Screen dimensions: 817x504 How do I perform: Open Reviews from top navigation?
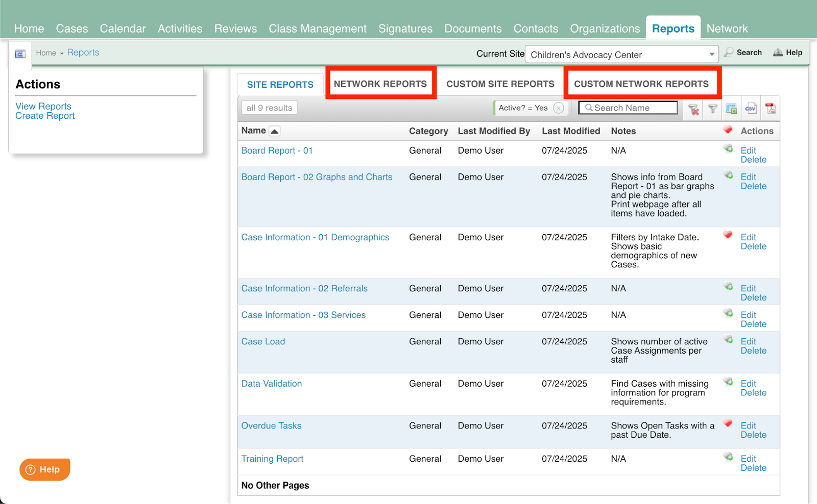(235, 29)
